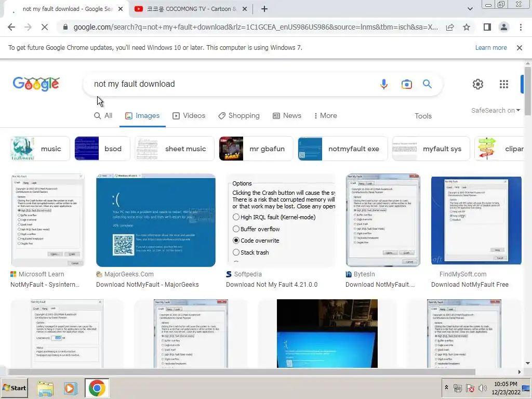
Task: Start voice search with microphone
Action: pyautogui.click(x=384, y=84)
